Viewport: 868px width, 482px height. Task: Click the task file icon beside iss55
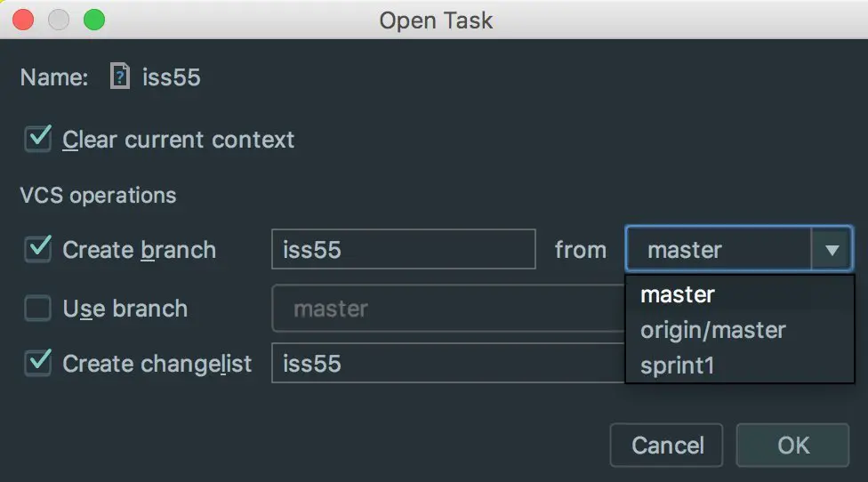tap(120, 76)
